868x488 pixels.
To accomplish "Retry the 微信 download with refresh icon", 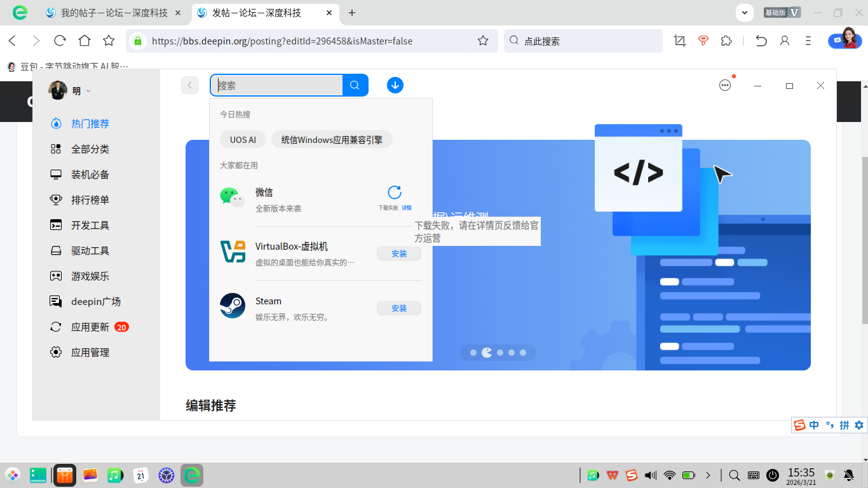I will (x=395, y=193).
